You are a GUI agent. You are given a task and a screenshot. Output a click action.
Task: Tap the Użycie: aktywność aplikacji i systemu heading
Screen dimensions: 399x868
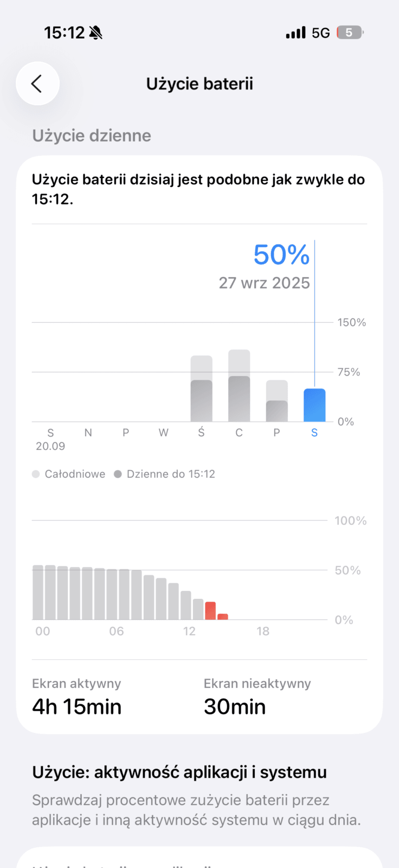tap(179, 772)
